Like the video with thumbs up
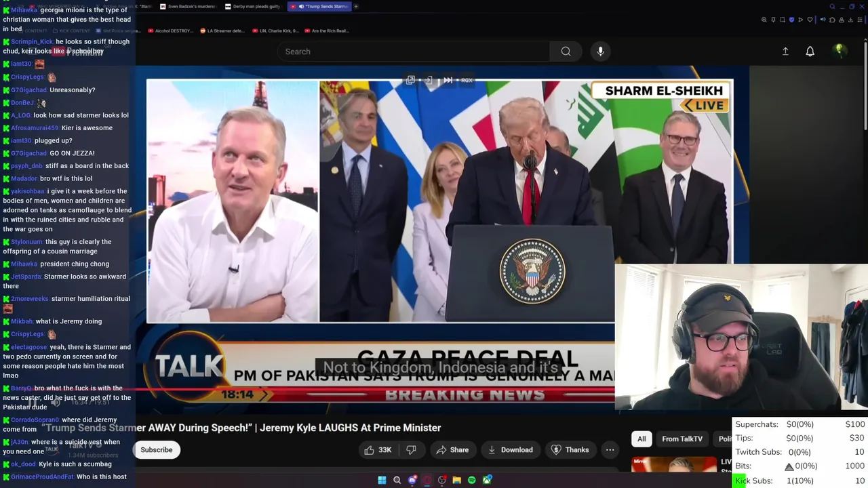Screen dimensions: 868x488 (377, 450)
